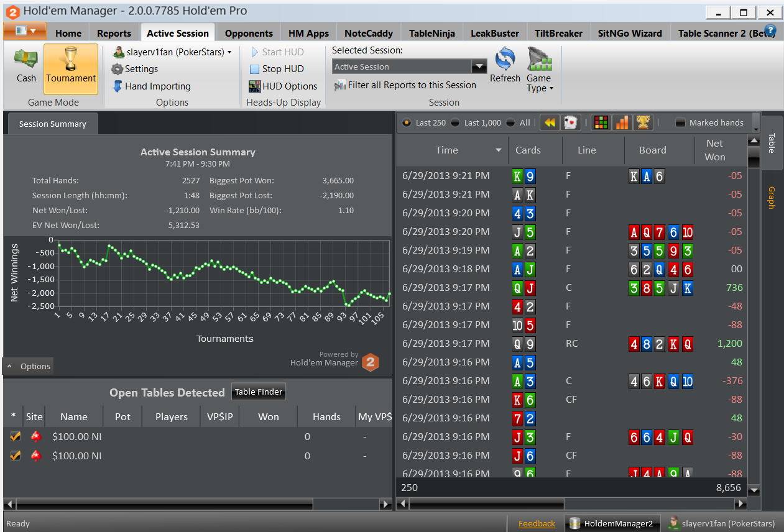Click HoldemManager2 database icon in status bar

[575, 523]
